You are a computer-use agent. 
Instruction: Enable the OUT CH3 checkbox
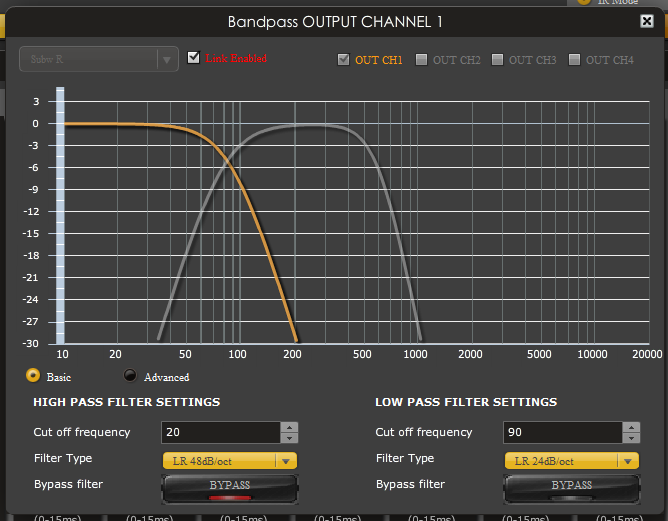click(497, 60)
